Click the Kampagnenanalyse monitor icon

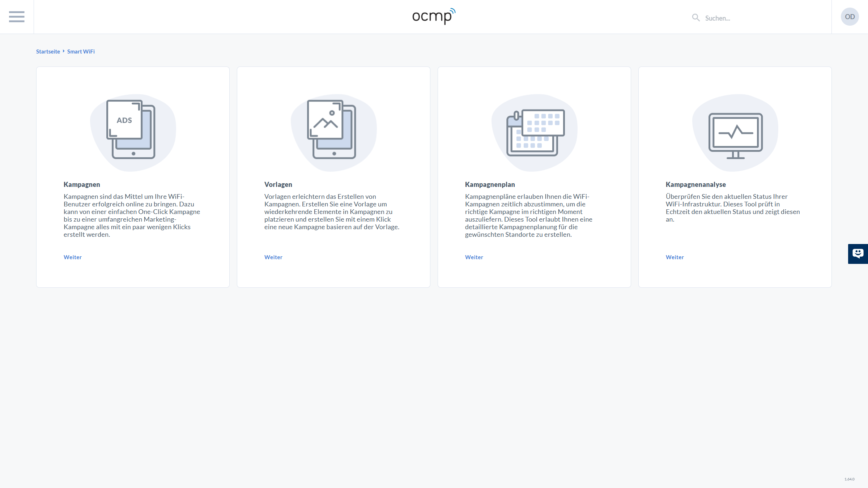(735, 136)
